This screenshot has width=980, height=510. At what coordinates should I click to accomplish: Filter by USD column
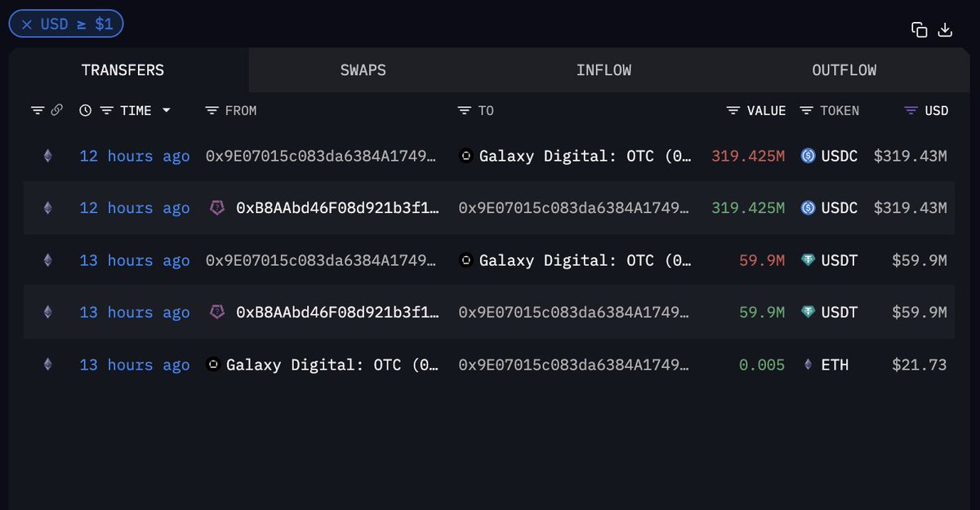click(x=911, y=110)
